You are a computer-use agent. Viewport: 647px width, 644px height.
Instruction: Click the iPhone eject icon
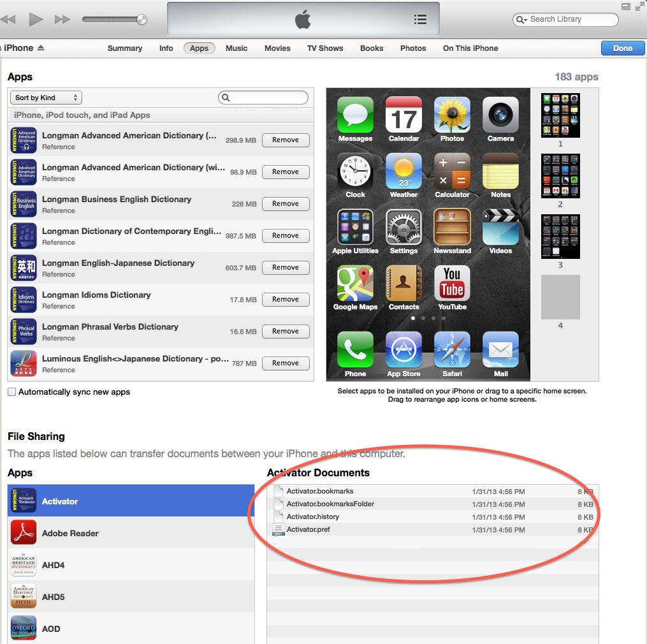pyautogui.click(x=40, y=48)
